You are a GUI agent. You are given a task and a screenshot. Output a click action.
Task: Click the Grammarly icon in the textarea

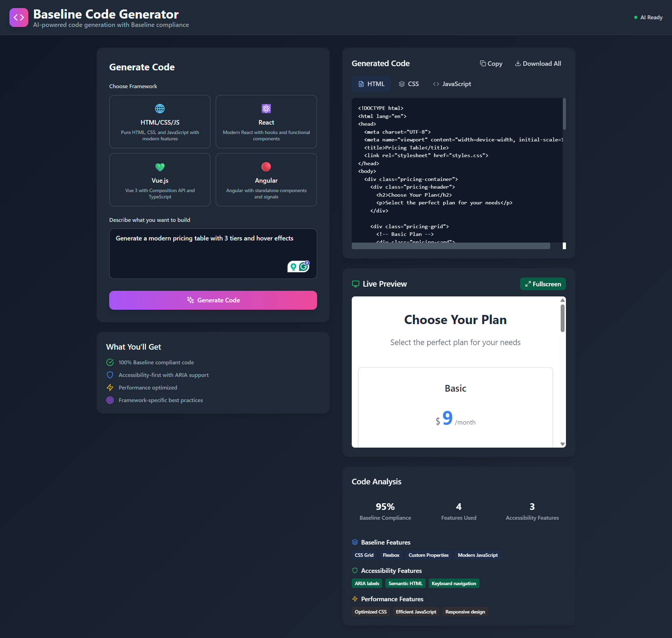(304, 267)
